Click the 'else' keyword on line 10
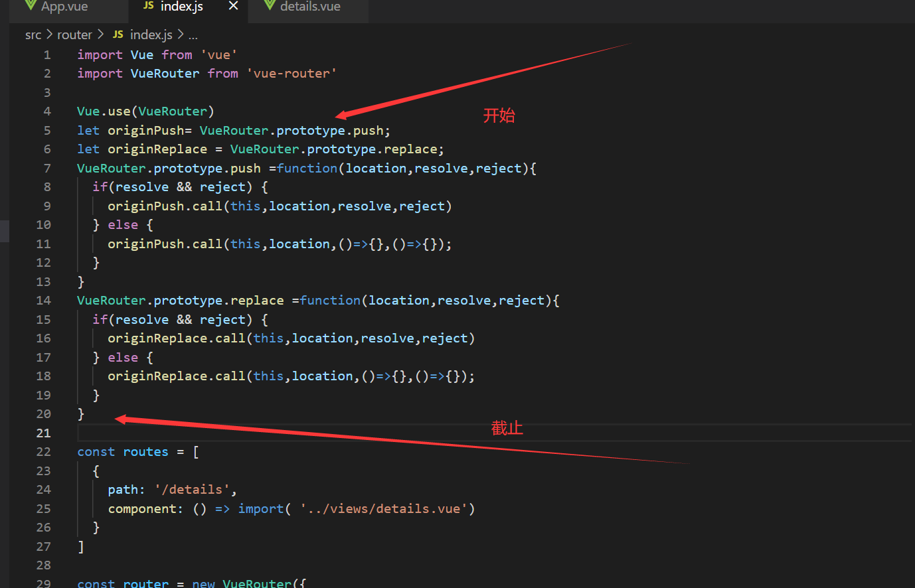The width and height of the screenshot is (915, 588). click(x=123, y=225)
